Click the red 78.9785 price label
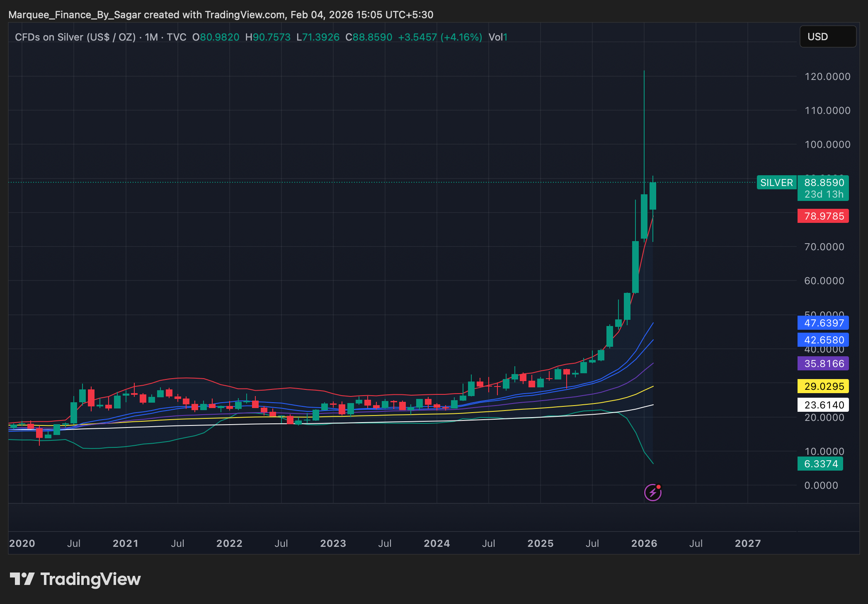 coord(823,216)
